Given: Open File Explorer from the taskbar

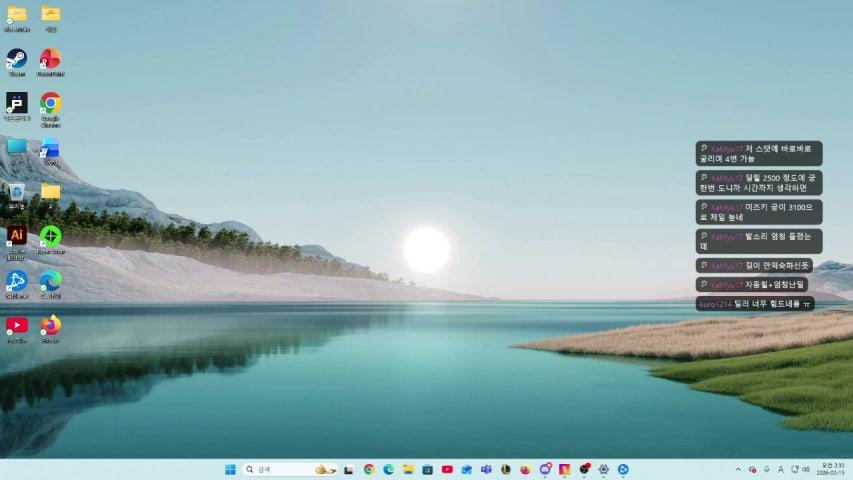Looking at the screenshot, I should [408, 469].
